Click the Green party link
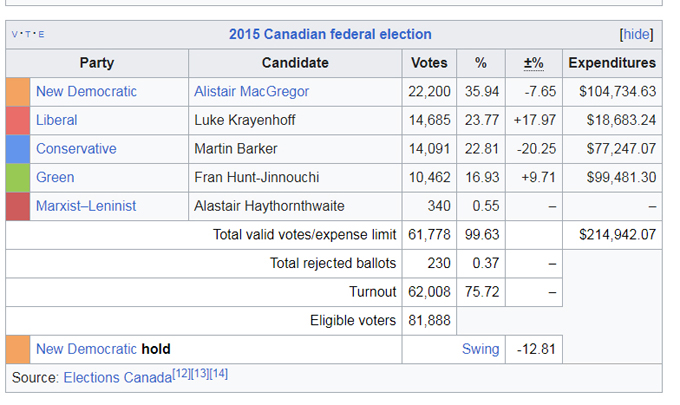Image resolution: width=680 pixels, height=405 pixels. coord(55,178)
